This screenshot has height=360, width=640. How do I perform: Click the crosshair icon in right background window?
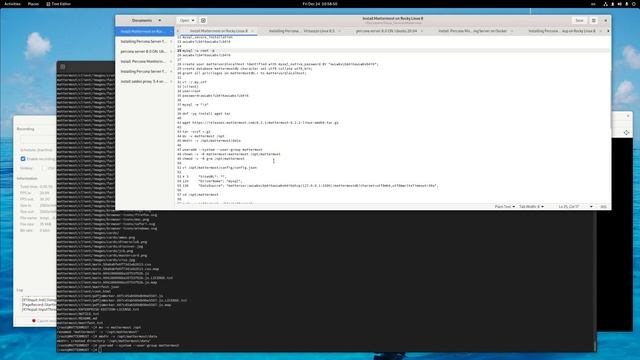627,133
